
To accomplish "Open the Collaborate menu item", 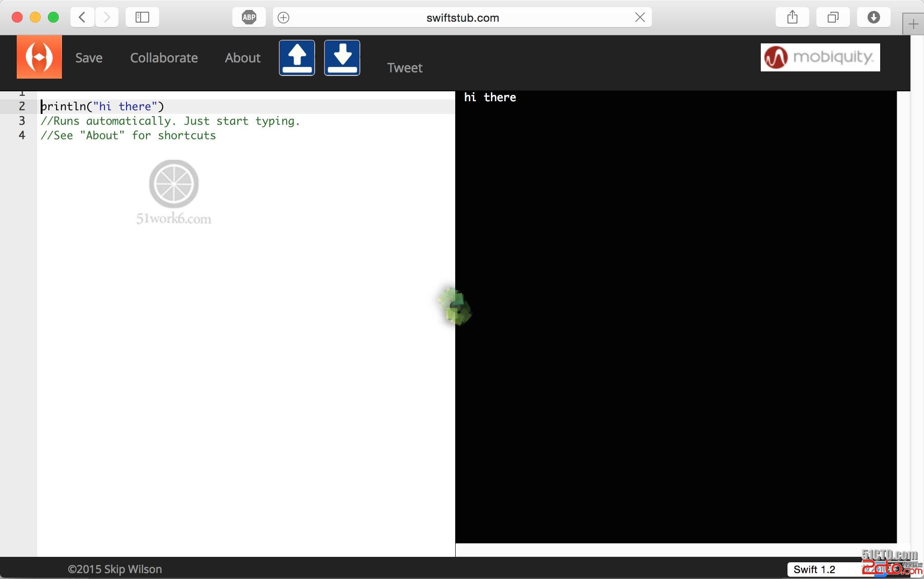I will coord(164,58).
